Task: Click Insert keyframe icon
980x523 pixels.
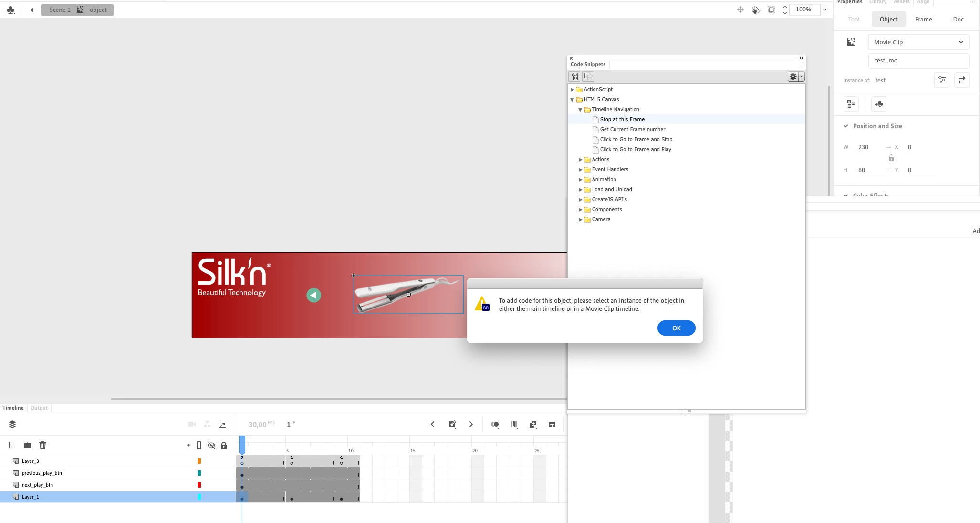Action: [x=452, y=424]
